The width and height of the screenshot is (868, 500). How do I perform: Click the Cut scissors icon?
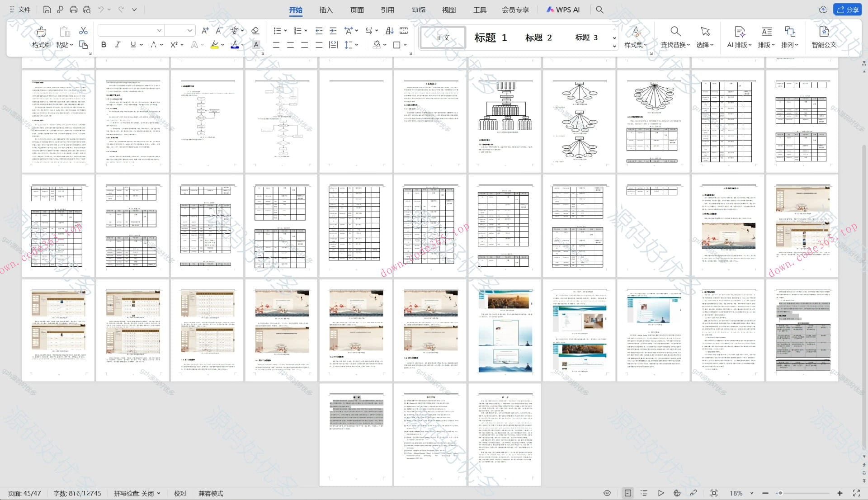[x=83, y=31]
